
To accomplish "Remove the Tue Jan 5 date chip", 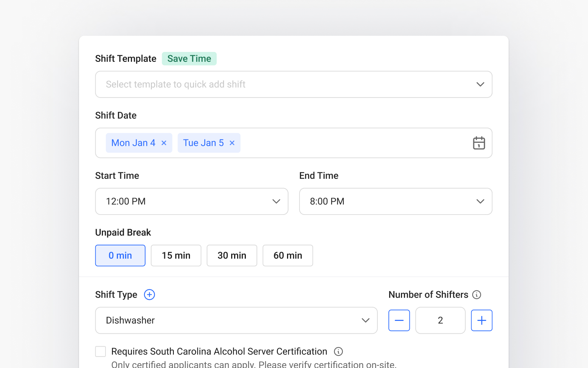I will coord(232,143).
